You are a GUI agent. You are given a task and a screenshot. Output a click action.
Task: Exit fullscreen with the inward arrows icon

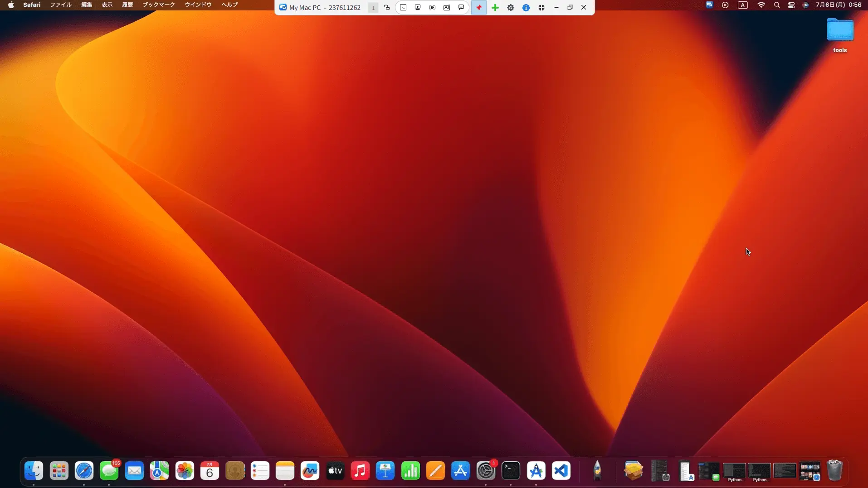click(x=541, y=8)
